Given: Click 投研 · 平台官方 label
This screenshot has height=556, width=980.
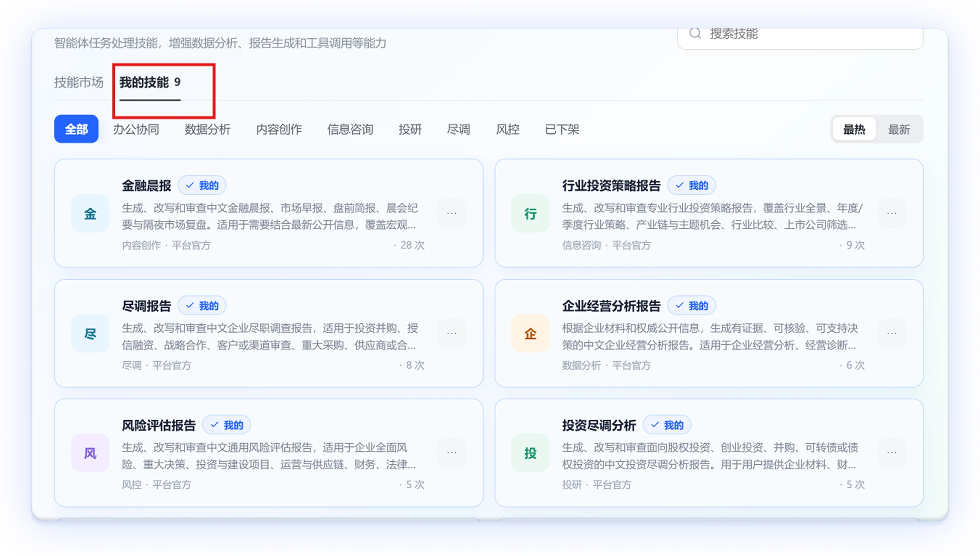Looking at the screenshot, I should pyautogui.click(x=596, y=485).
